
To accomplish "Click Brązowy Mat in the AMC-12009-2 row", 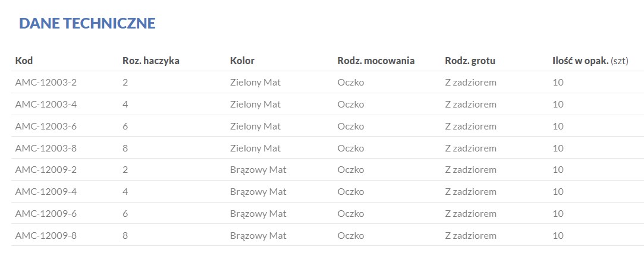I will coord(258,170).
